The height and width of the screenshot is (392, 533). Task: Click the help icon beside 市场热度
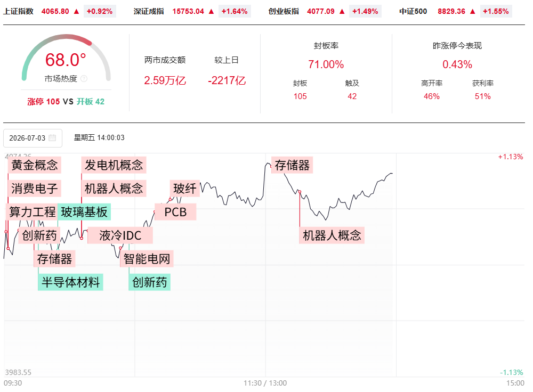tap(84, 79)
